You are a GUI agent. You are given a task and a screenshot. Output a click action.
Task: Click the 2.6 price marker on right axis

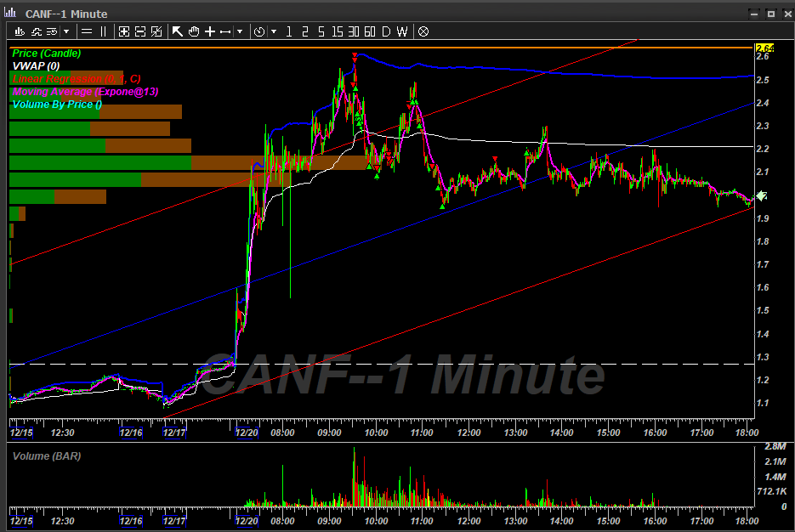(764, 58)
